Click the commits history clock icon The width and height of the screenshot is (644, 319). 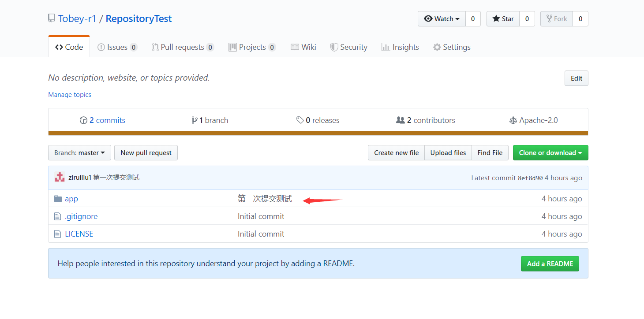point(83,120)
